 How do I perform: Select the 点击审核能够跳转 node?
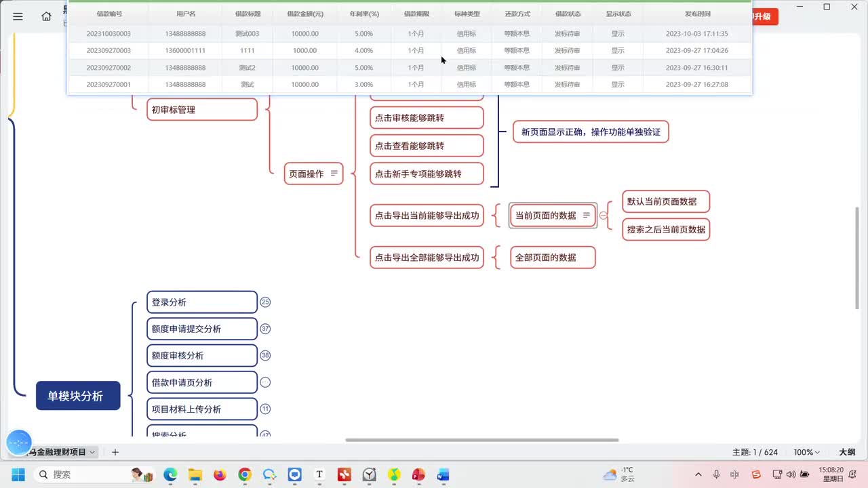tap(427, 117)
